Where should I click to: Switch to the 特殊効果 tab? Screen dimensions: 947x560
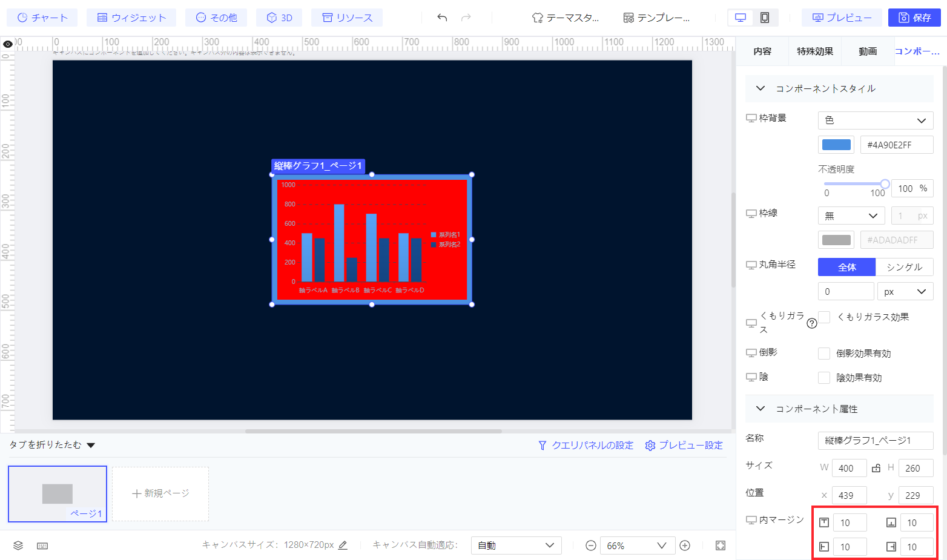(x=815, y=51)
